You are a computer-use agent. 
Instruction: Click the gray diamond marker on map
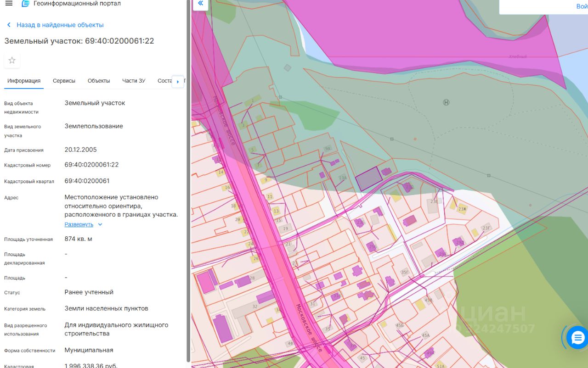point(287,67)
